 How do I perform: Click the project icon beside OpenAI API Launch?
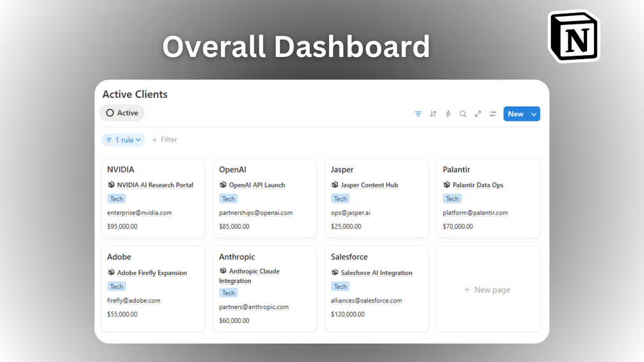click(x=223, y=185)
